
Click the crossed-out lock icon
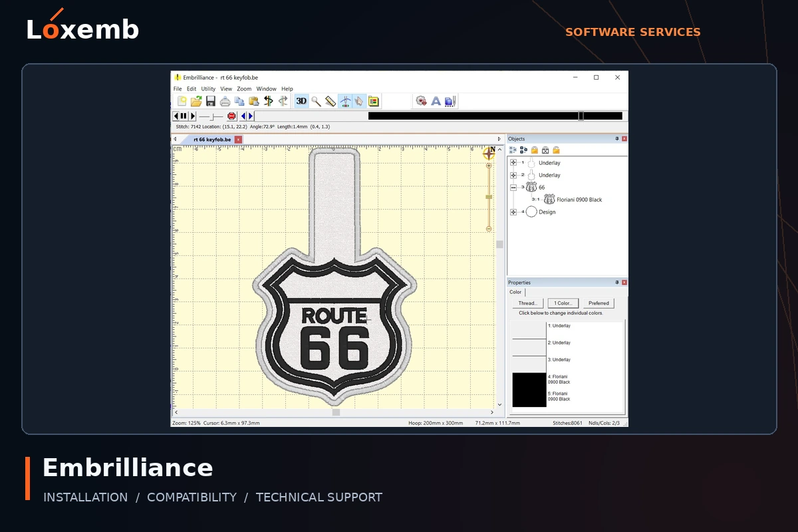545,150
